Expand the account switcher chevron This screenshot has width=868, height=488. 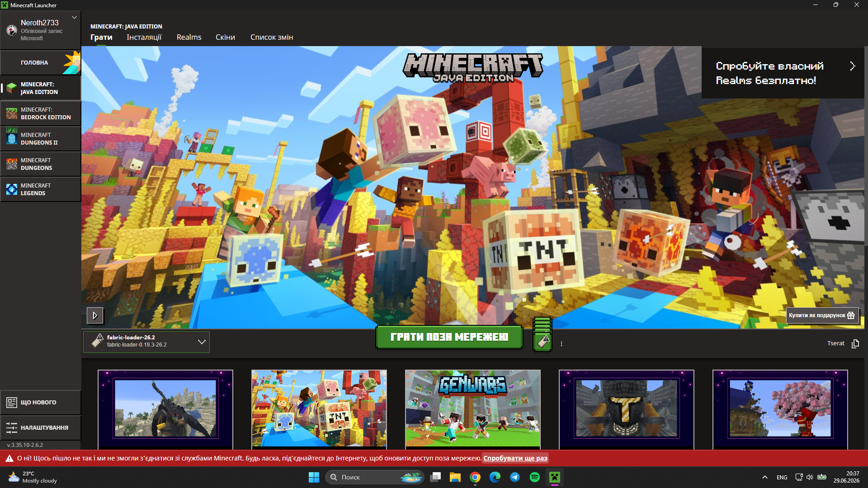click(74, 18)
